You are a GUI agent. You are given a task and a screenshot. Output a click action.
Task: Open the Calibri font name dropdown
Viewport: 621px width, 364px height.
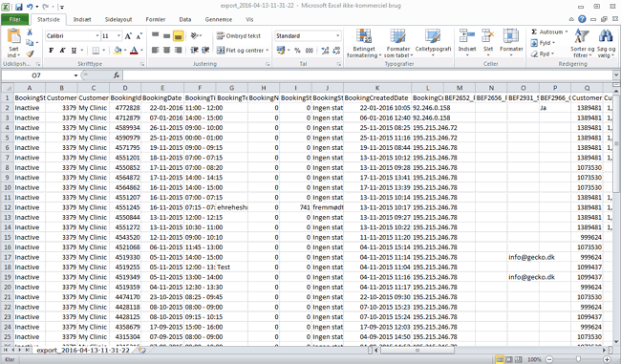coord(97,36)
